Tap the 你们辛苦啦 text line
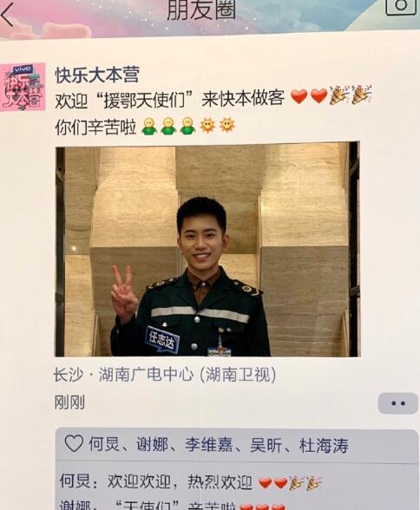This screenshot has height=510, width=420. [x=95, y=127]
